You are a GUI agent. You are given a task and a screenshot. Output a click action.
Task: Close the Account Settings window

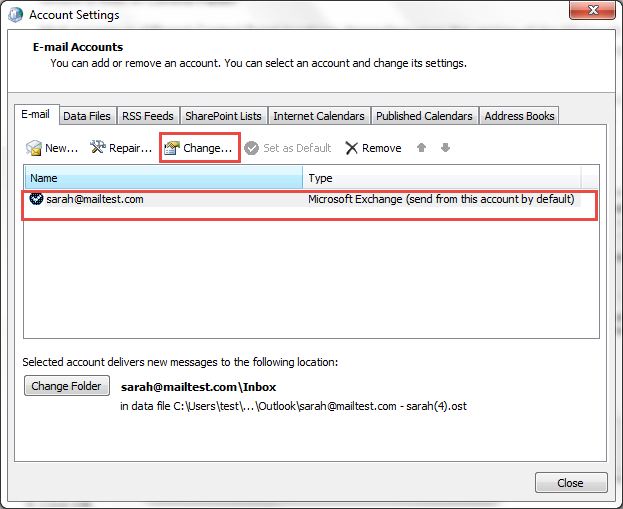592,10
